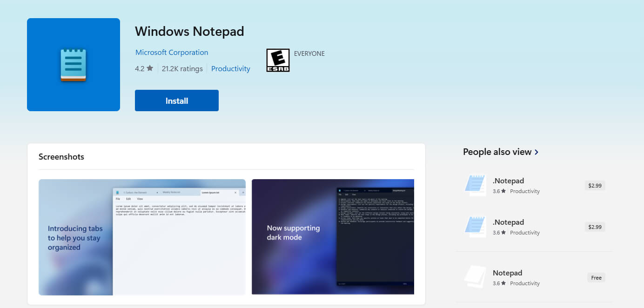Expand the People also view chevron
Viewport: 644px width, 308px height.
coord(537,152)
